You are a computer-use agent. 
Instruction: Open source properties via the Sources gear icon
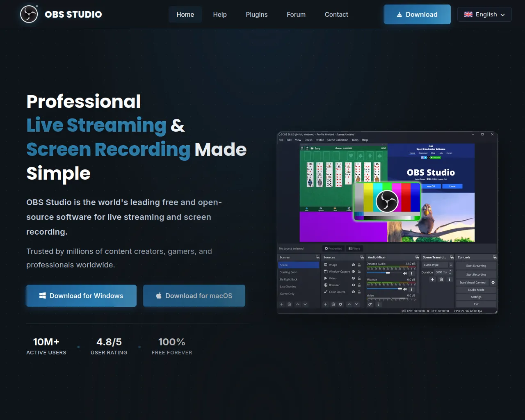(340, 304)
